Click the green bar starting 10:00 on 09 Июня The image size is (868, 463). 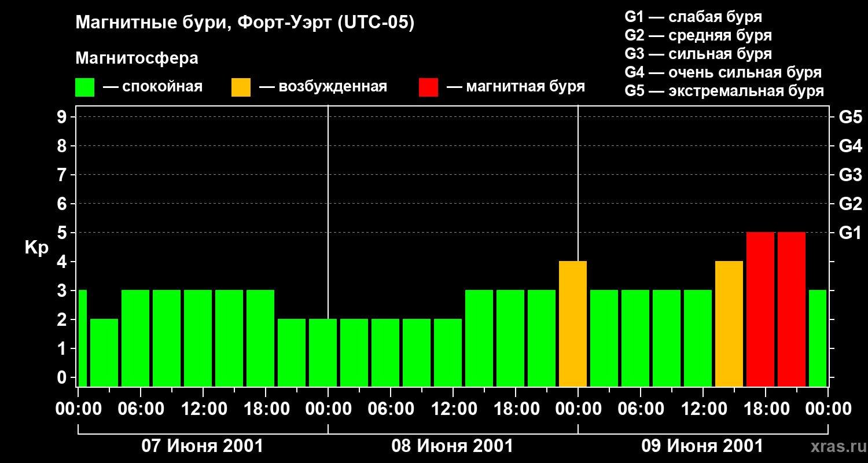[x=698, y=339]
